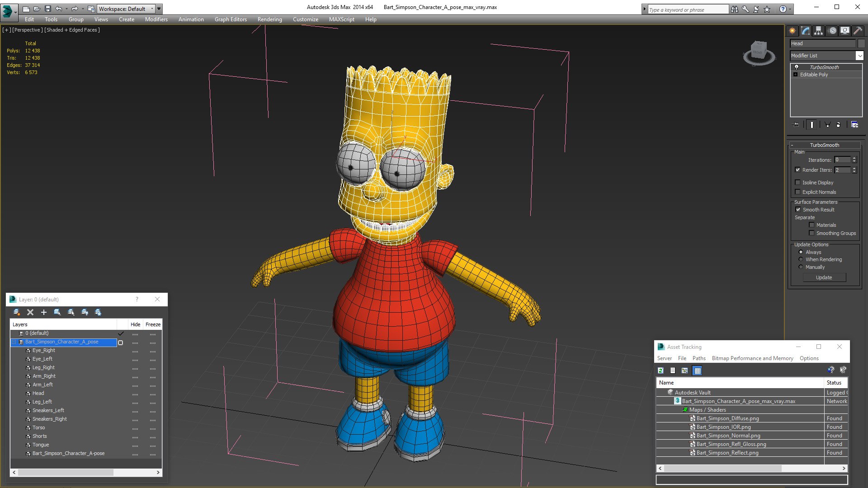Open the Rendering menu
Screen dimensions: 868x488
pyautogui.click(x=269, y=19)
